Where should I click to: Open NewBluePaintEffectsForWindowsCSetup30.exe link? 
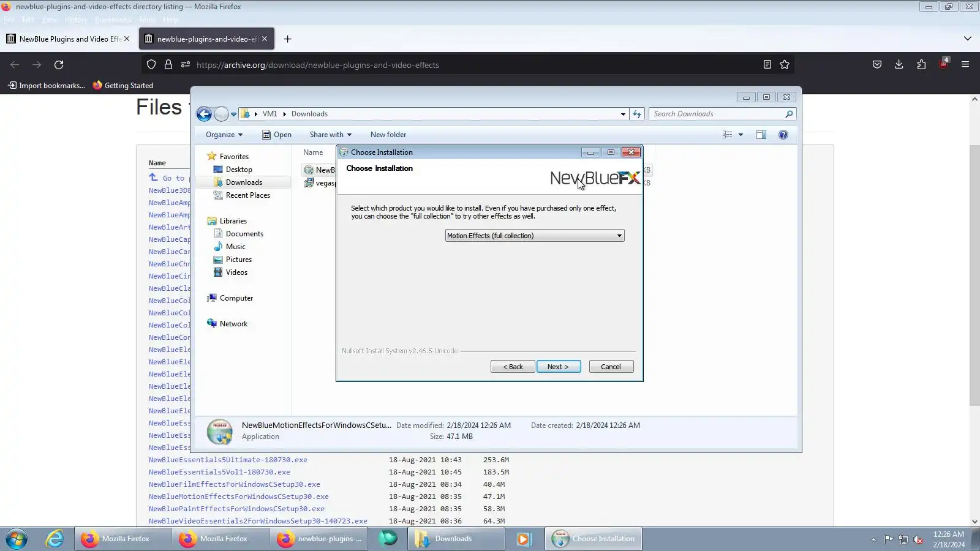[x=236, y=509]
